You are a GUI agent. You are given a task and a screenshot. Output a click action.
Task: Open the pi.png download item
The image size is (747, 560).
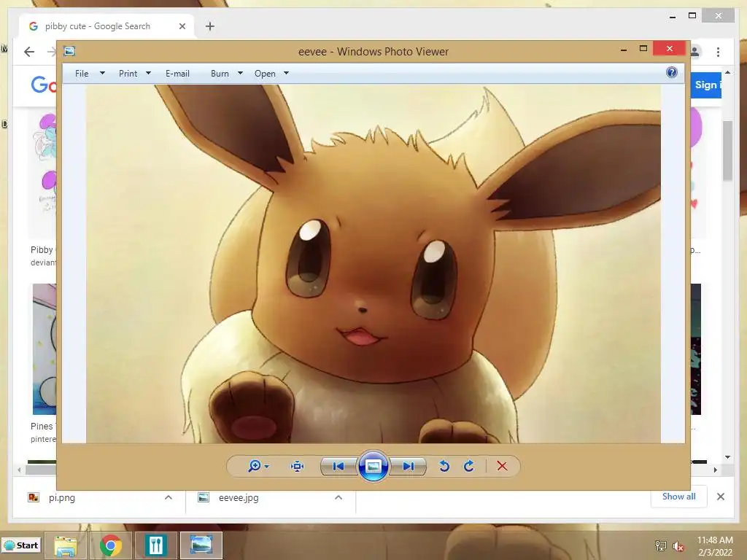pos(62,497)
